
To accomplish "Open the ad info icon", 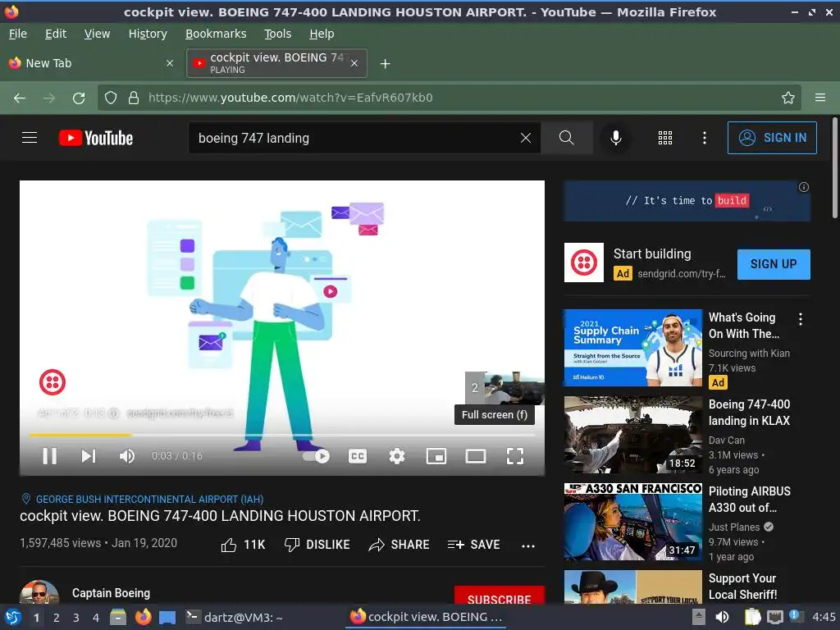I will tap(804, 187).
